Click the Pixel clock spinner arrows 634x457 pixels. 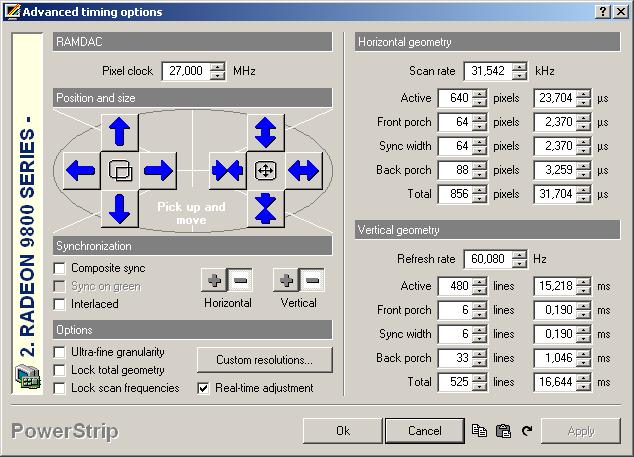click(218, 71)
